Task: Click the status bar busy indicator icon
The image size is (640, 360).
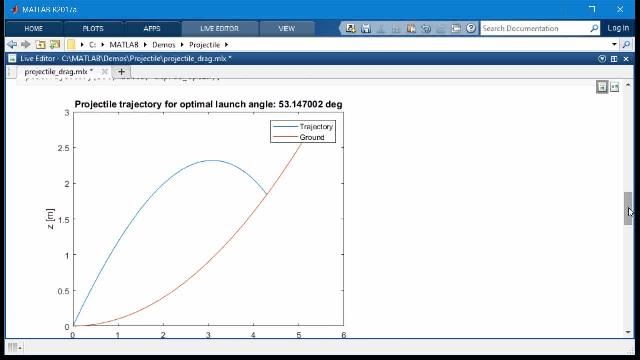Action: tap(15, 347)
